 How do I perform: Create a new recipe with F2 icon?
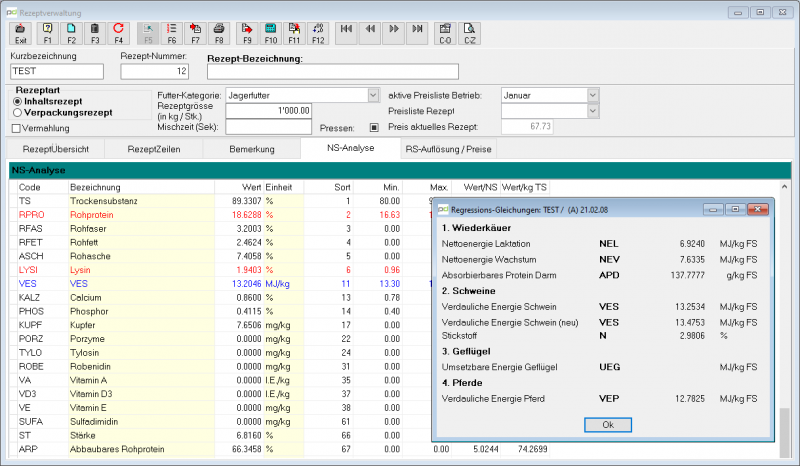coord(71,34)
